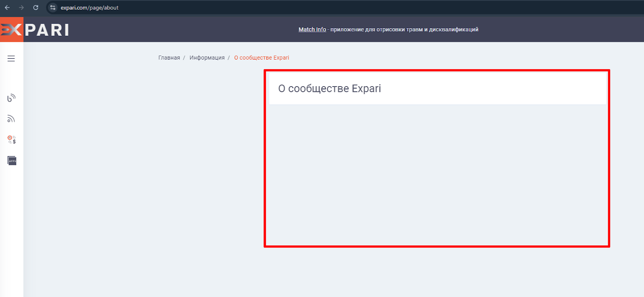Open the sidebar icon with the dollar sign
644x297 pixels.
pos(12,140)
